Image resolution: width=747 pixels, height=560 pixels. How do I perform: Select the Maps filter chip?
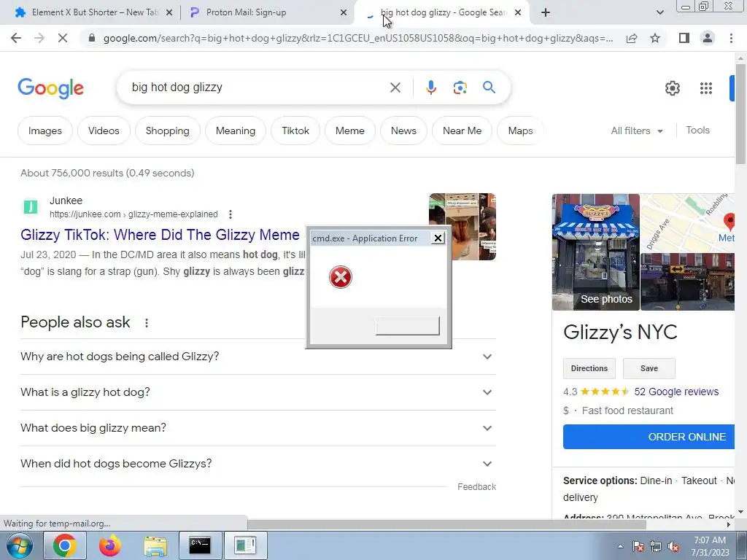520,131
